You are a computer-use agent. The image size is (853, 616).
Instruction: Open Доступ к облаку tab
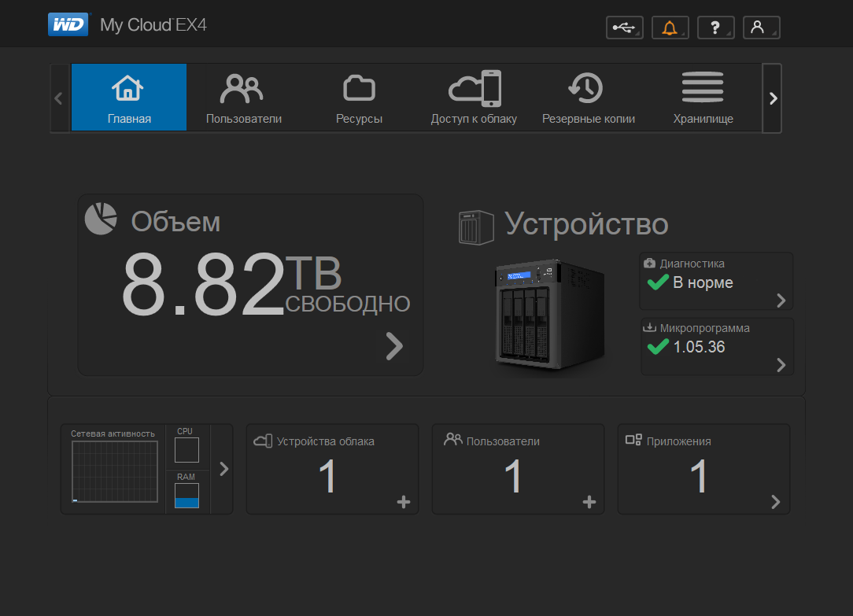pyautogui.click(x=474, y=98)
